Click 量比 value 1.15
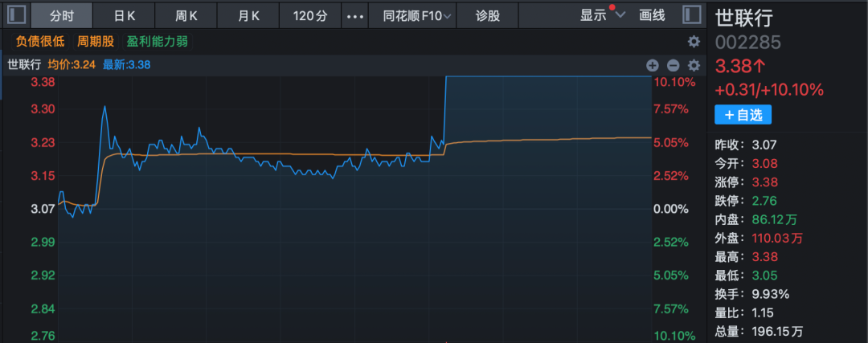Screen dimensions: 868x343 (x=763, y=312)
